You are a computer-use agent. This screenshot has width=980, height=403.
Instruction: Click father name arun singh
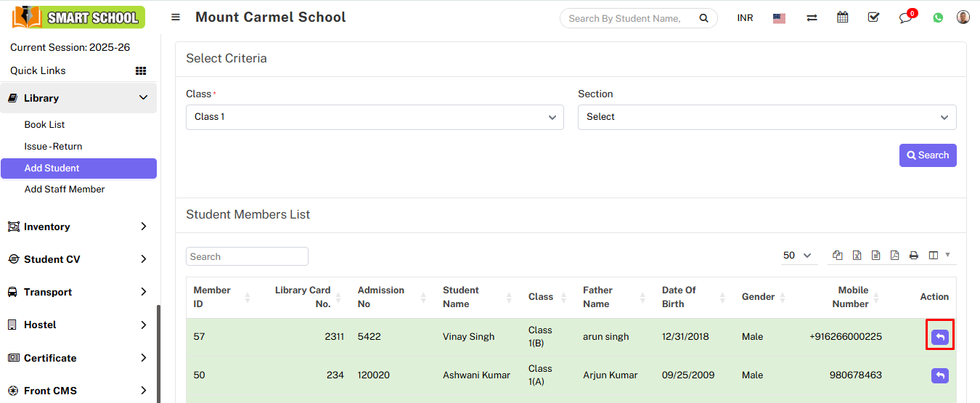click(x=606, y=337)
